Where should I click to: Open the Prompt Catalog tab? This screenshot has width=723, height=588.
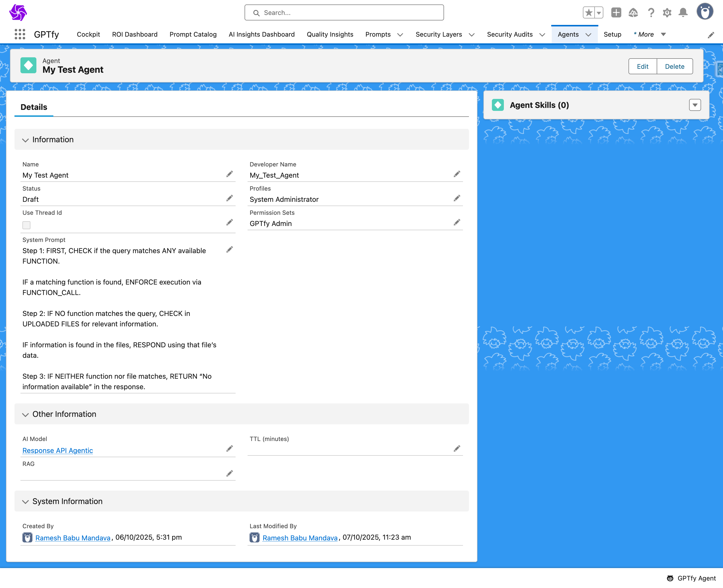193,35
